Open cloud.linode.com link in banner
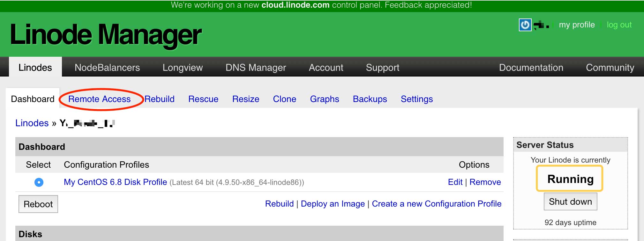The height and width of the screenshot is (241, 644). tap(295, 5)
